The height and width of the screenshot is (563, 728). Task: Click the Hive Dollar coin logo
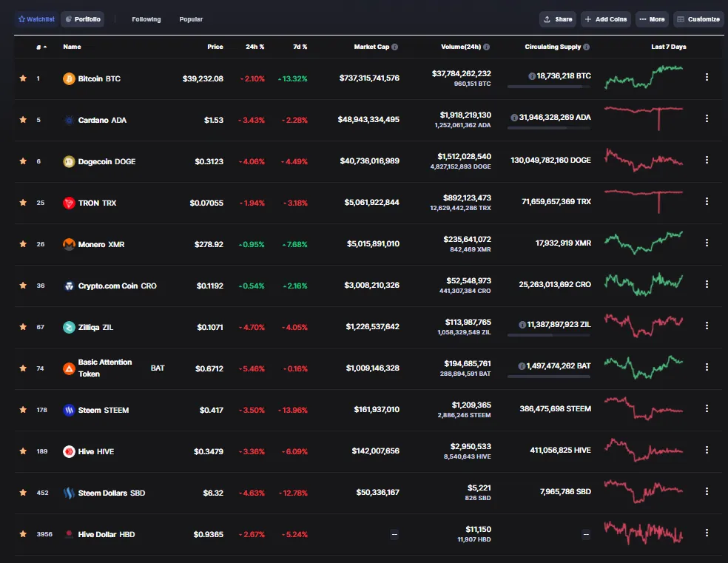tap(69, 534)
